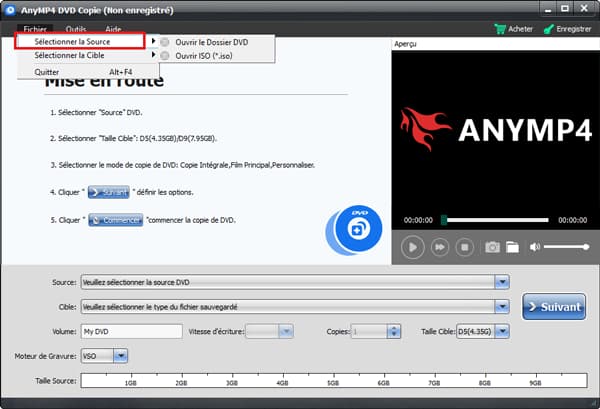Click the Play button in preview

tap(412, 247)
